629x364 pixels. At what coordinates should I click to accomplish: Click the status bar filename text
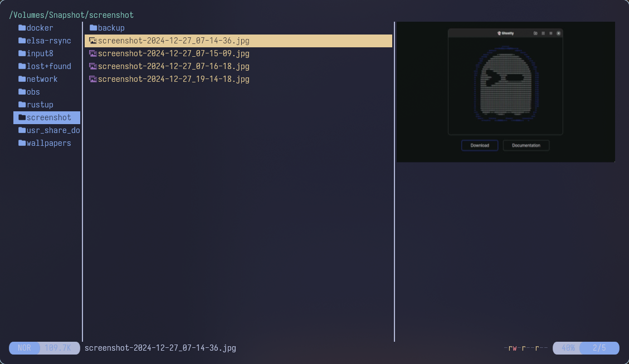(160, 348)
